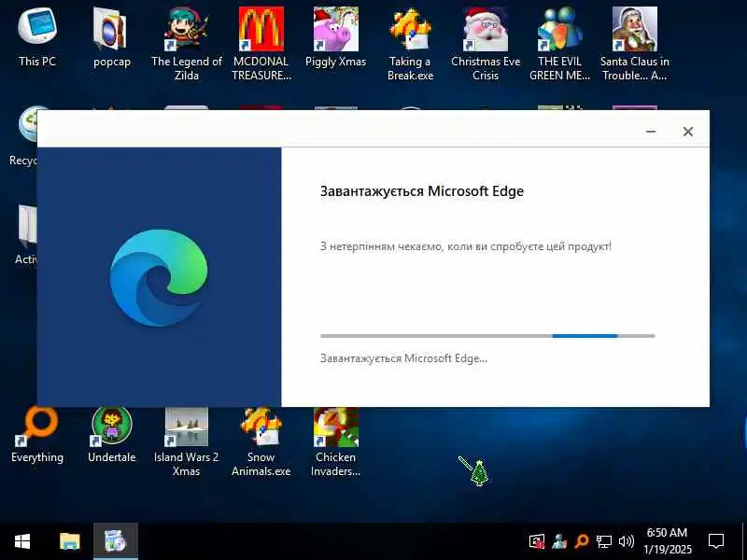Viewport: 747px width, 560px height.
Task: Open the Everything tray icon
Action: [582, 541]
